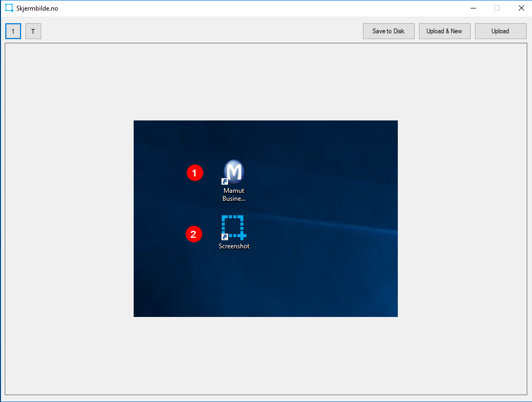Select red marker number 2
The width and height of the screenshot is (532, 402).
[x=194, y=234]
